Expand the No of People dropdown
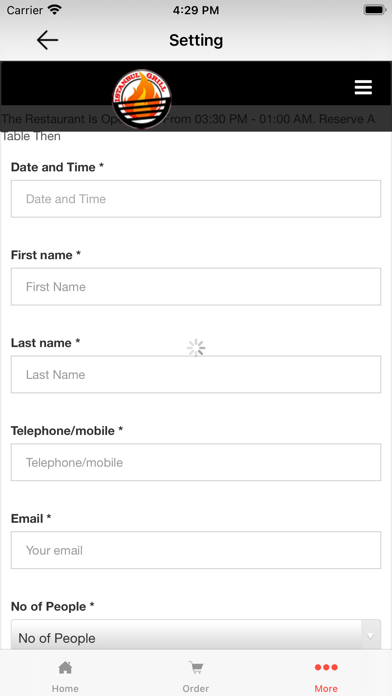The image size is (392, 696). pyautogui.click(x=196, y=635)
